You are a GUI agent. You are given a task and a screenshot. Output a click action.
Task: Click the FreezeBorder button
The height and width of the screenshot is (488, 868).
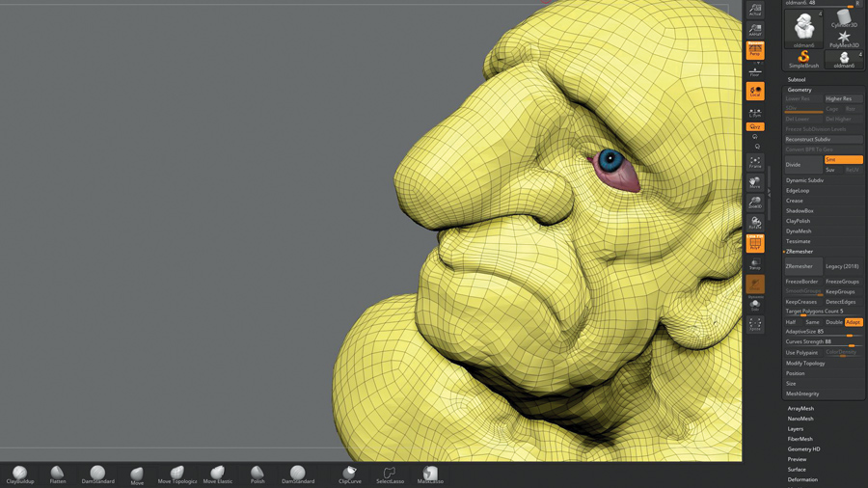803,282
